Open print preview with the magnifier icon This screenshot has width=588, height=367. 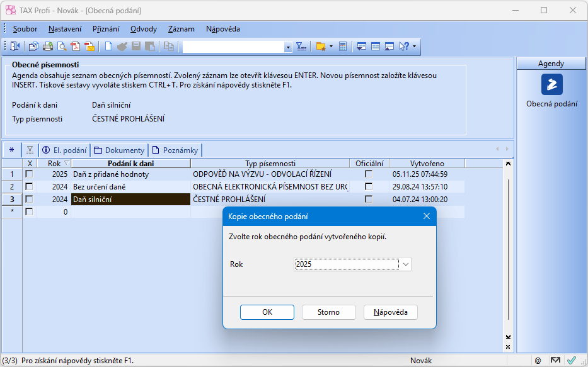pos(62,47)
